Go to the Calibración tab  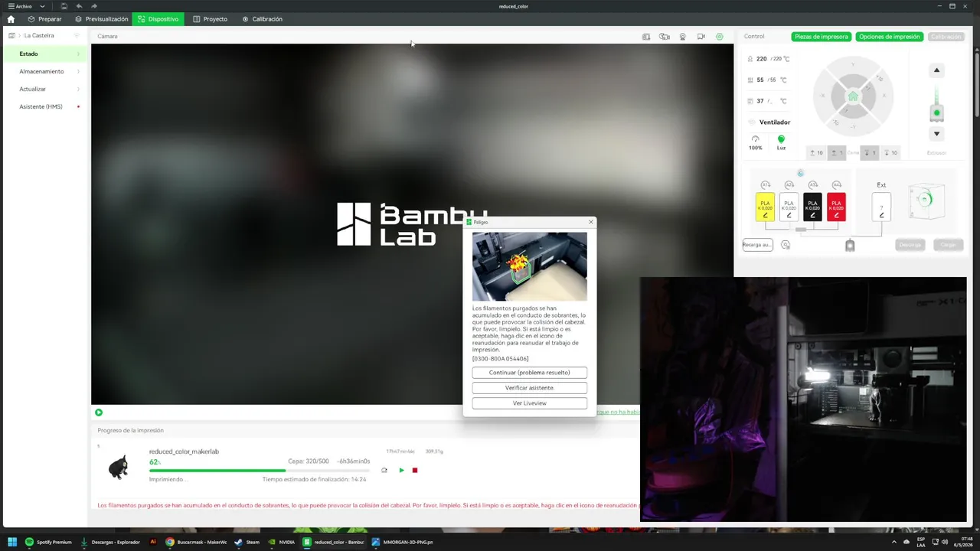[x=262, y=19]
